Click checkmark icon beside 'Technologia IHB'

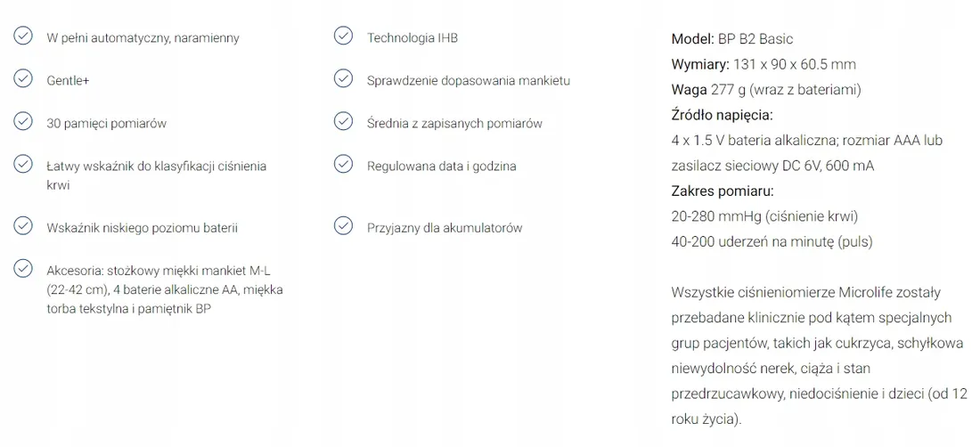(343, 36)
